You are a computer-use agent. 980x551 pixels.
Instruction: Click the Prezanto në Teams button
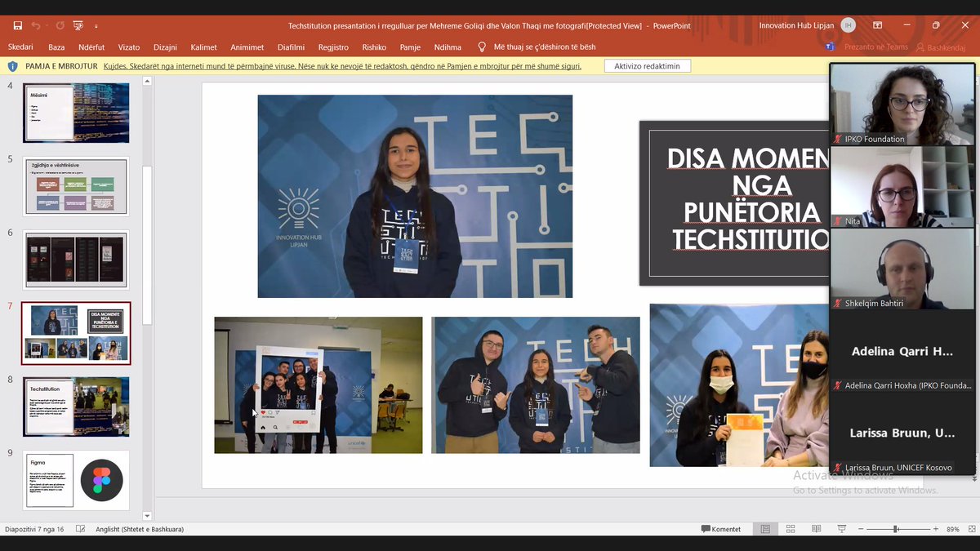pyautogui.click(x=875, y=47)
